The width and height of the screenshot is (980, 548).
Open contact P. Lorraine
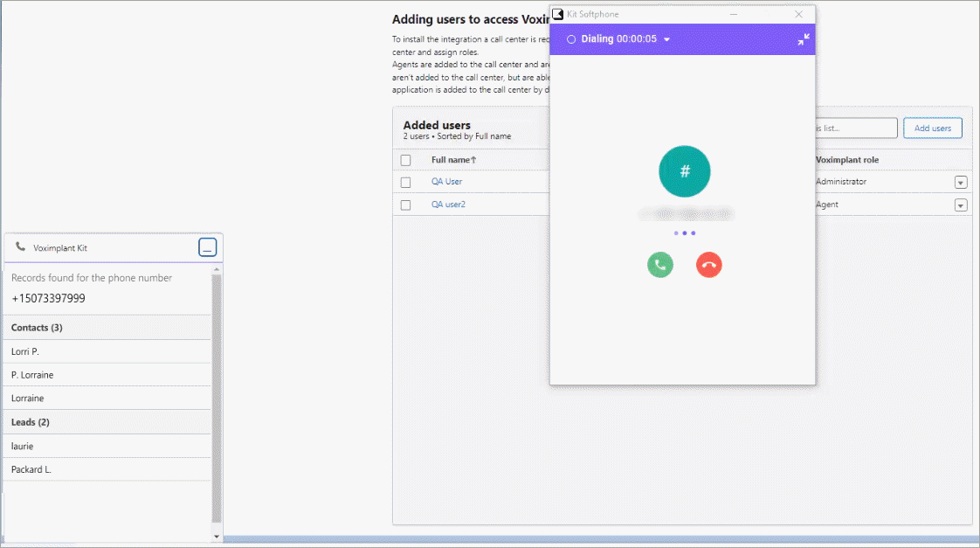(107, 375)
